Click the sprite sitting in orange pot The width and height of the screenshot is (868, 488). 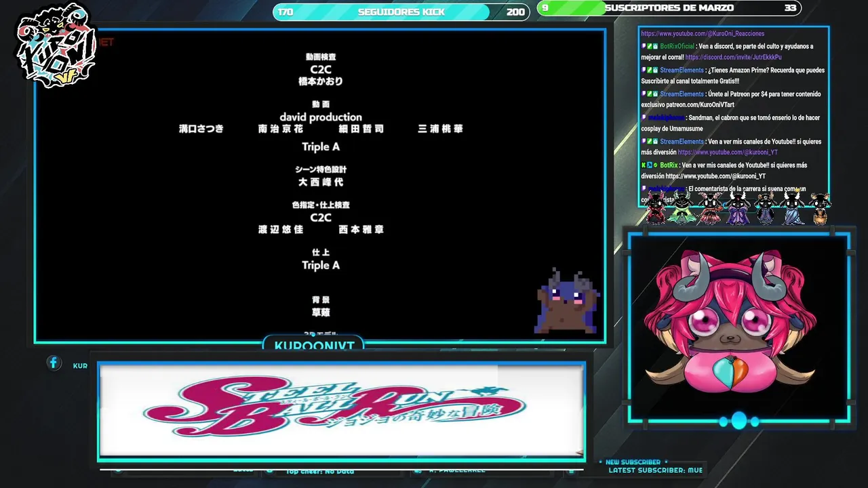820,208
